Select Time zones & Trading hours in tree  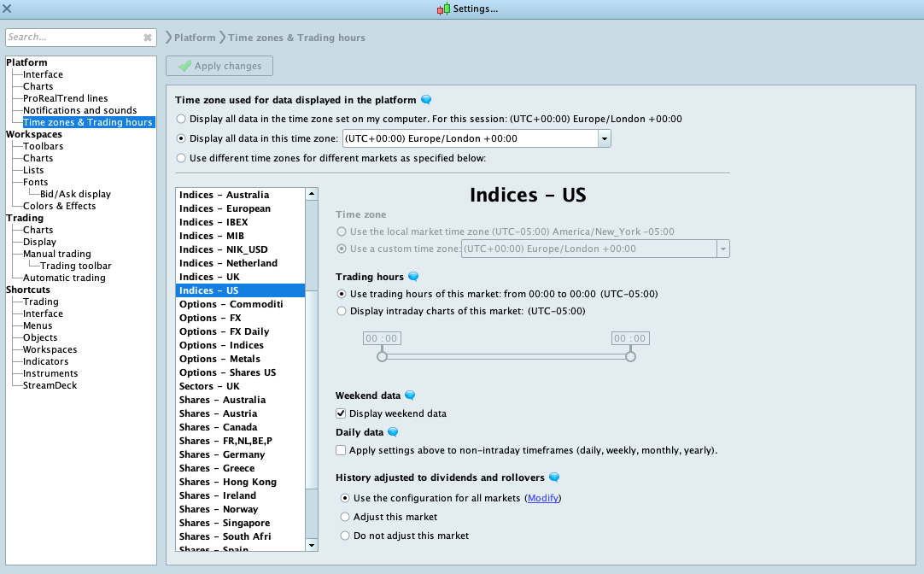(88, 122)
